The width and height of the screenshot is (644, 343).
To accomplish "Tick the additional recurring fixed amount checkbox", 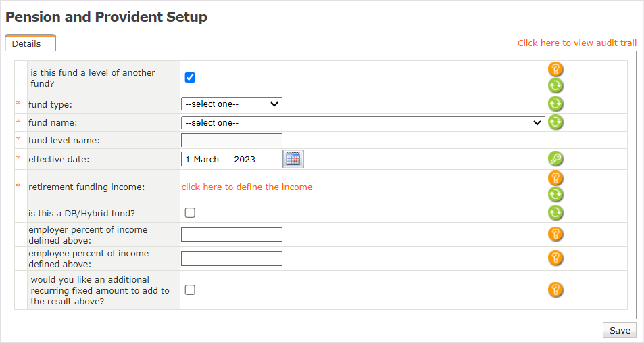I will [x=190, y=290].
